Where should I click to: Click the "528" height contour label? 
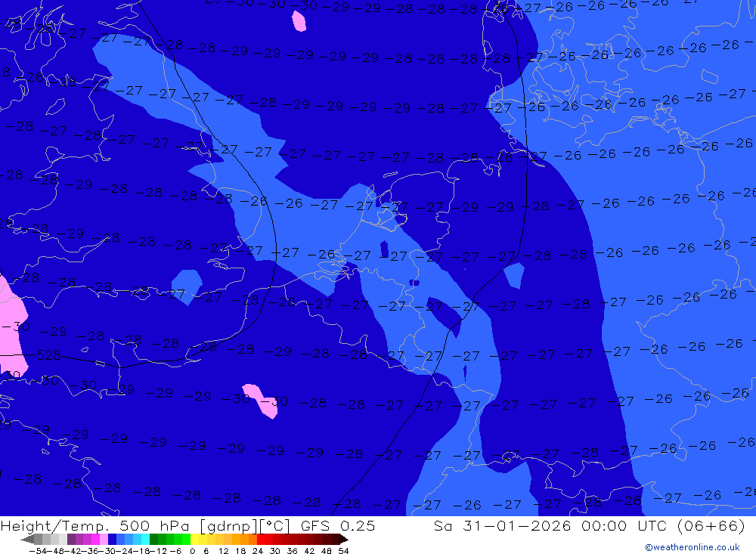48,355
